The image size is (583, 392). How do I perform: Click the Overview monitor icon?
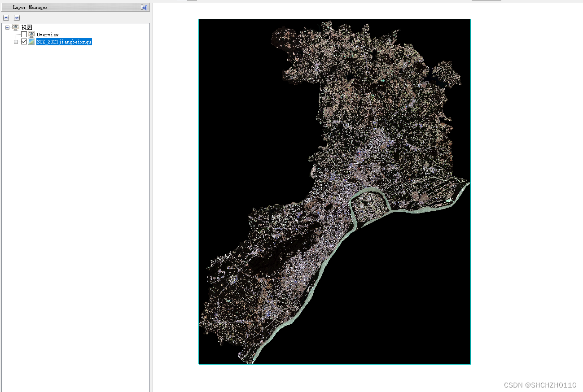click(31, 34)
